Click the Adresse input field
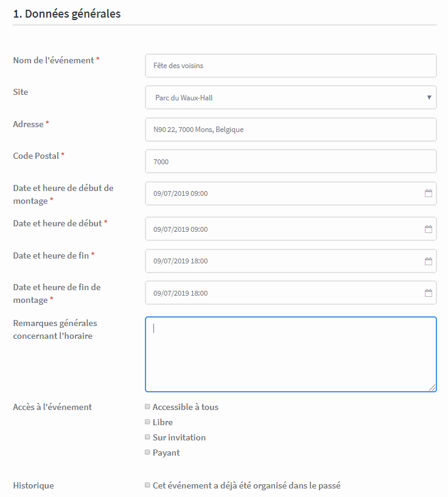 [291, 130]
